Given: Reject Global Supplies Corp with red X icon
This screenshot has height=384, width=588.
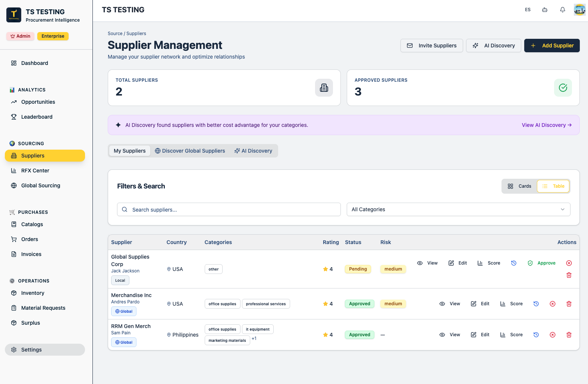Looking at the screenshot, I should (569, 263).
